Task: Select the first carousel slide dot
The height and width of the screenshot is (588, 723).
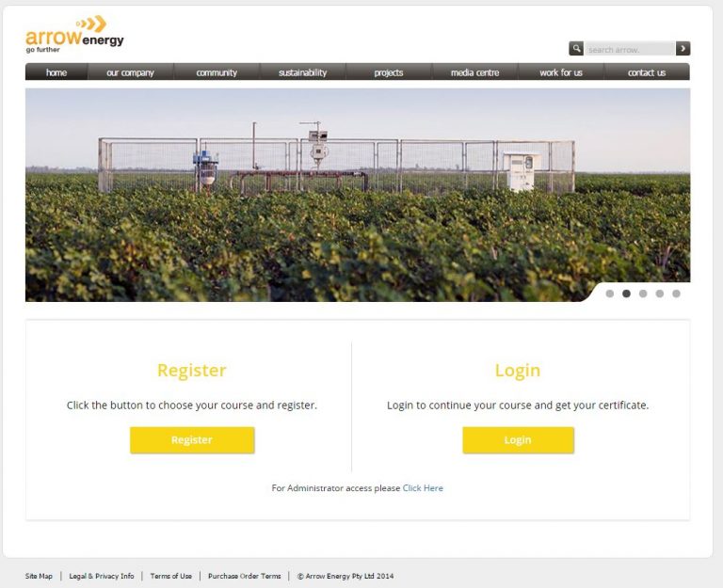Action: [610, 294]
